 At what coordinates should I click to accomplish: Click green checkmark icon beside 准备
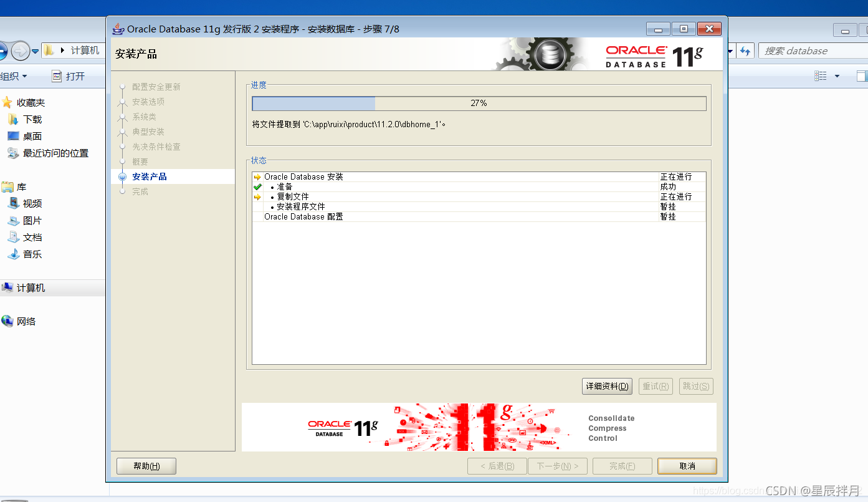(x=257, y=187)
